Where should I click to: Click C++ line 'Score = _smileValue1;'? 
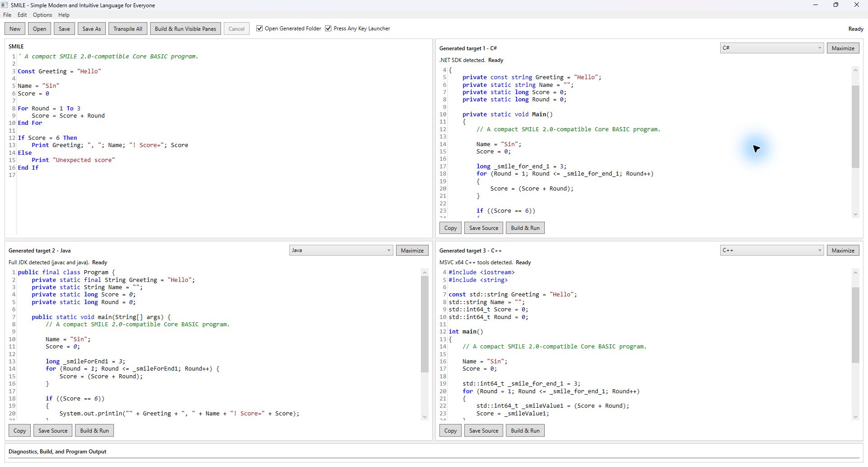pyautogui.click(x=513, y=414)
